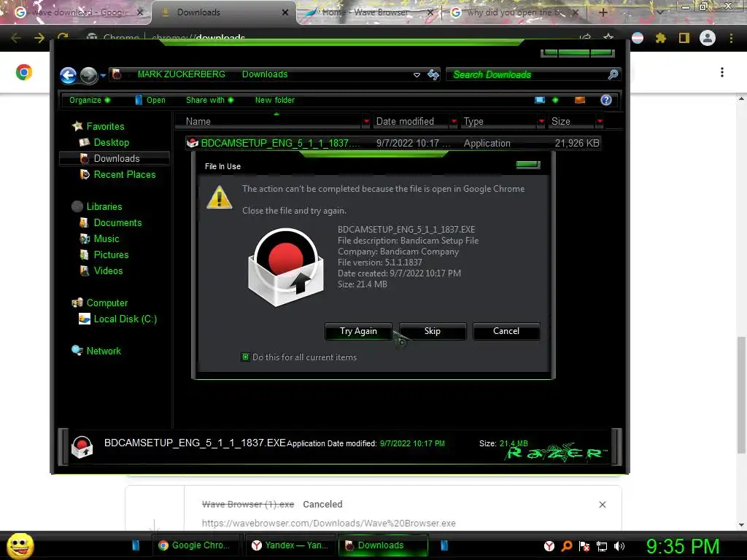Open the wavebrowser.com download URL link
The width and height of the screenshot is (747, 560).
pyautogui.click(x=329, y=524)
